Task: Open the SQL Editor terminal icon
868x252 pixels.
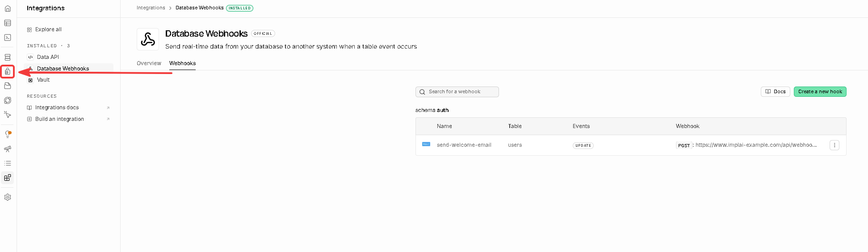Action: point(8,37)
